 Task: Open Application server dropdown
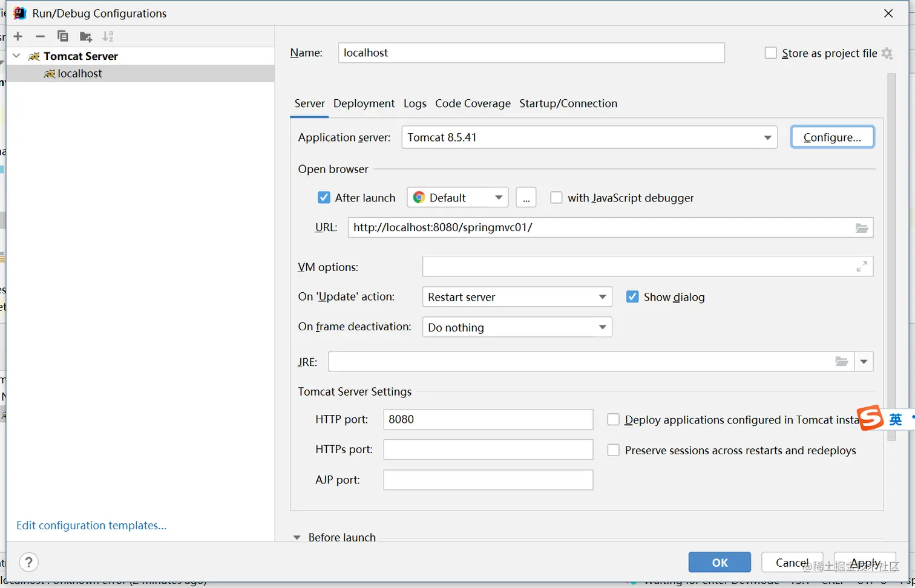(x=589, y=137)
